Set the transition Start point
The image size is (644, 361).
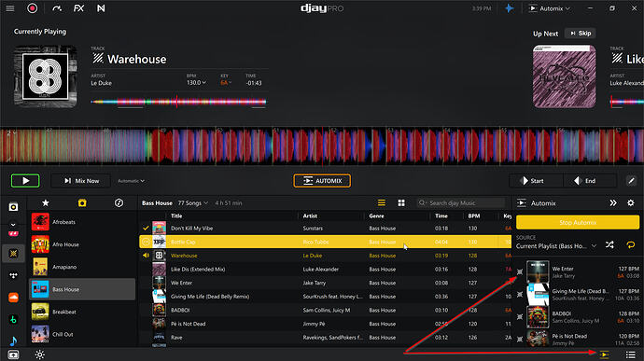(x=536, y=181)
